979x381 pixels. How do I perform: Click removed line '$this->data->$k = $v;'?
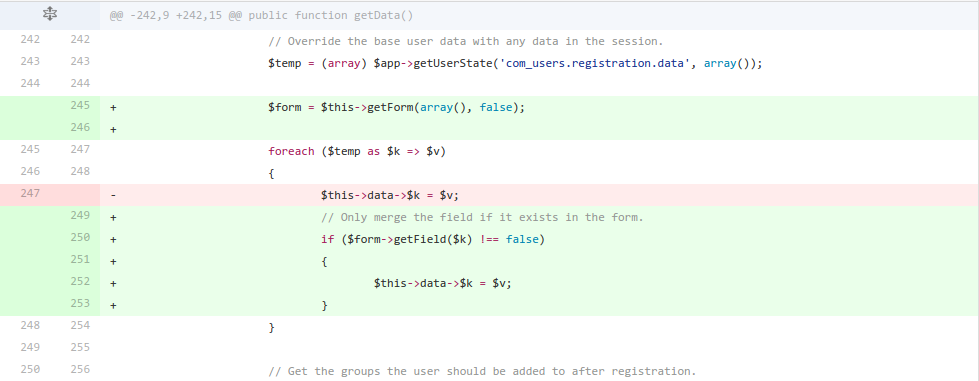click(x=390, y=195)
